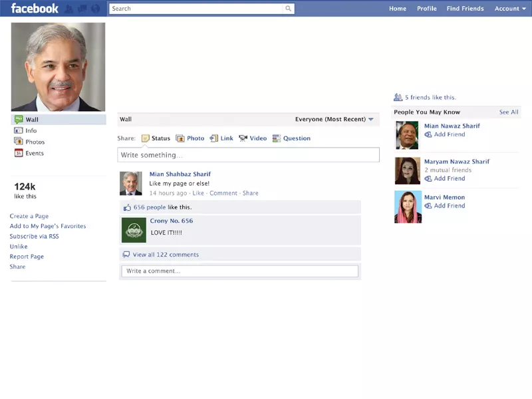Click View all 122 comments
Screen dimensions: 532x399
(166, 255)
